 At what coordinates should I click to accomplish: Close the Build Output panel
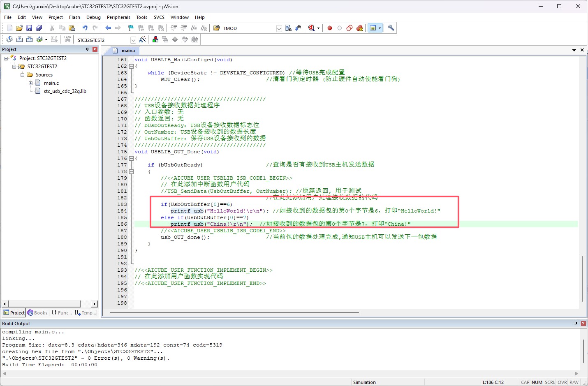click(583, 324)
